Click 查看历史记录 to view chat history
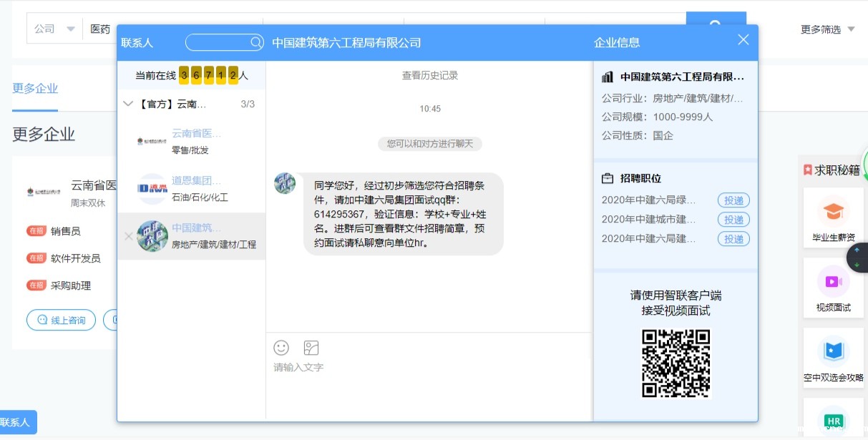868x440 pixels. (x=429, y=75)
